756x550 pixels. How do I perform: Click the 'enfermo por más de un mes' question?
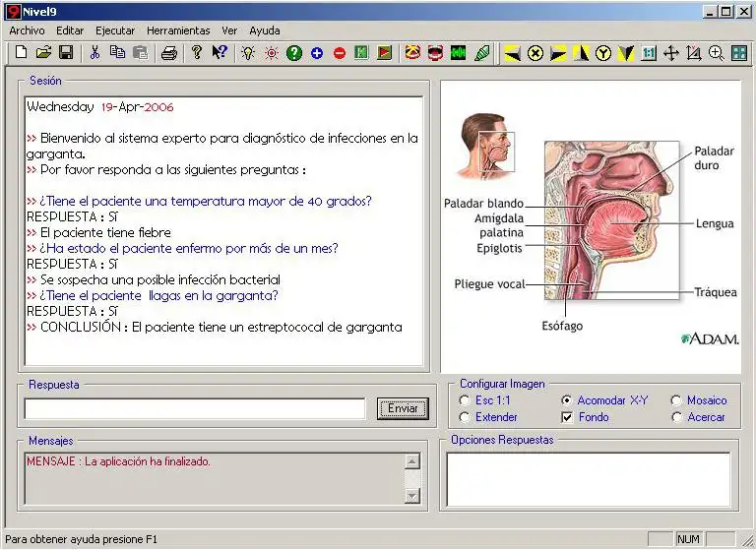[182, 248]
